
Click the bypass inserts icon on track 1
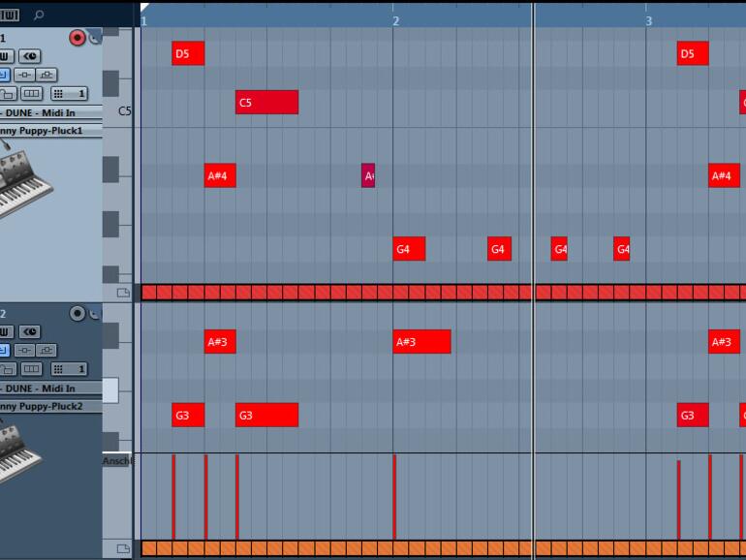(x=25, y=75)
